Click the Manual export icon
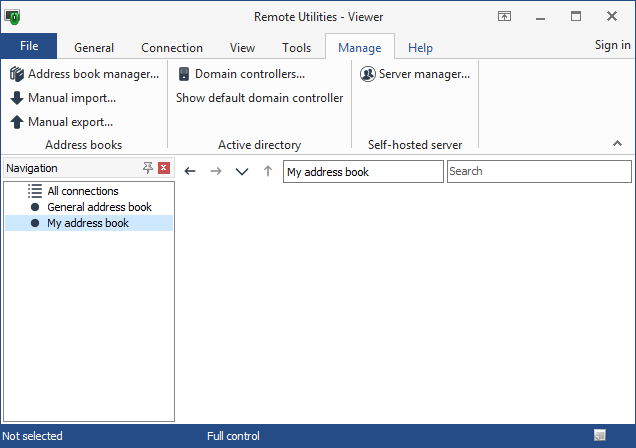This screenshot has height=448, width=636. coord(17,122)
